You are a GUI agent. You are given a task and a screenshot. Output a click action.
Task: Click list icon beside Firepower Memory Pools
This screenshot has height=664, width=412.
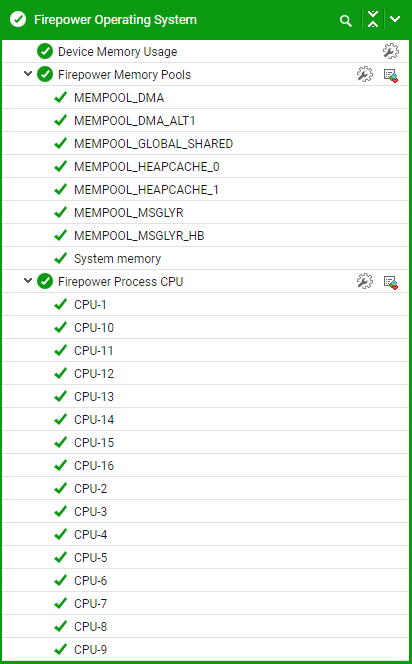click(x=390, y=75)
